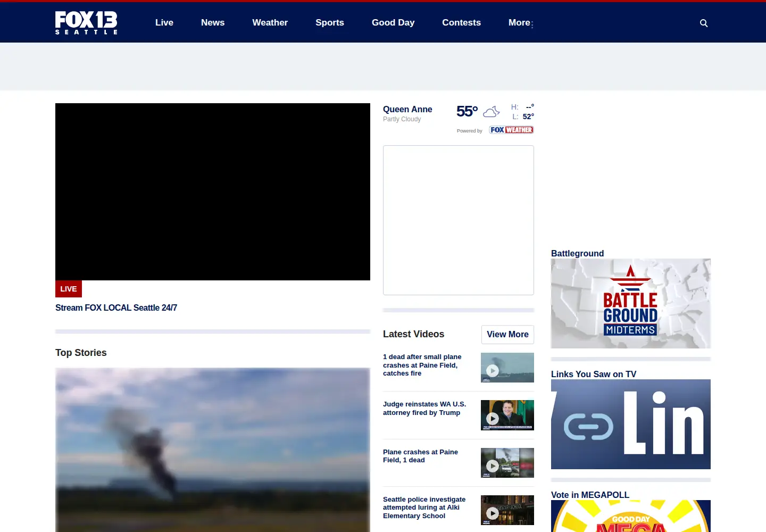Expand the More menu dots

532,24
